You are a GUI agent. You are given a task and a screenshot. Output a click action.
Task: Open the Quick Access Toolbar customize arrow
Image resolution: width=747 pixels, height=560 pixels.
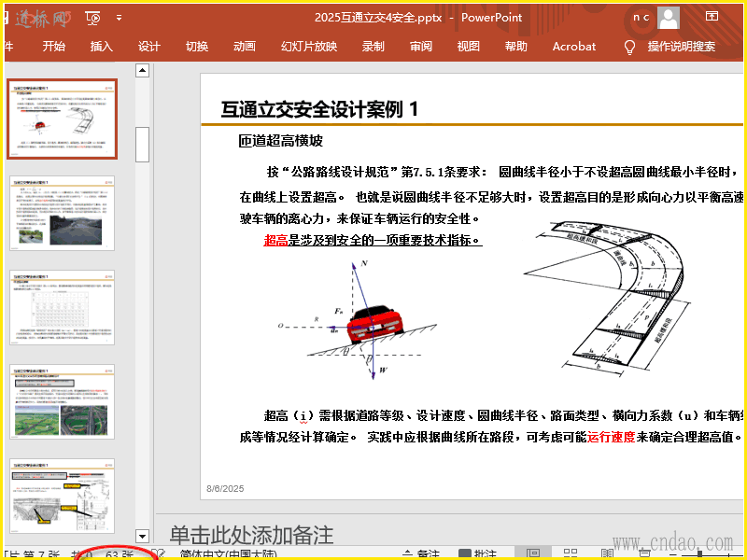tap(119, 18)
